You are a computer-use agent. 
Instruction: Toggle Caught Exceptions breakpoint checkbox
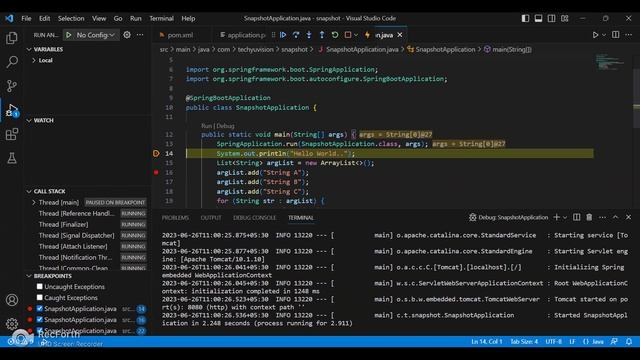click(40, 298)
